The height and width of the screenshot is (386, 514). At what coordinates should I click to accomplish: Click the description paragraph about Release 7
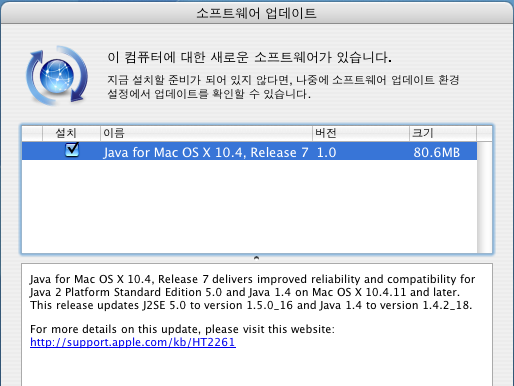(x=252, y=292)
